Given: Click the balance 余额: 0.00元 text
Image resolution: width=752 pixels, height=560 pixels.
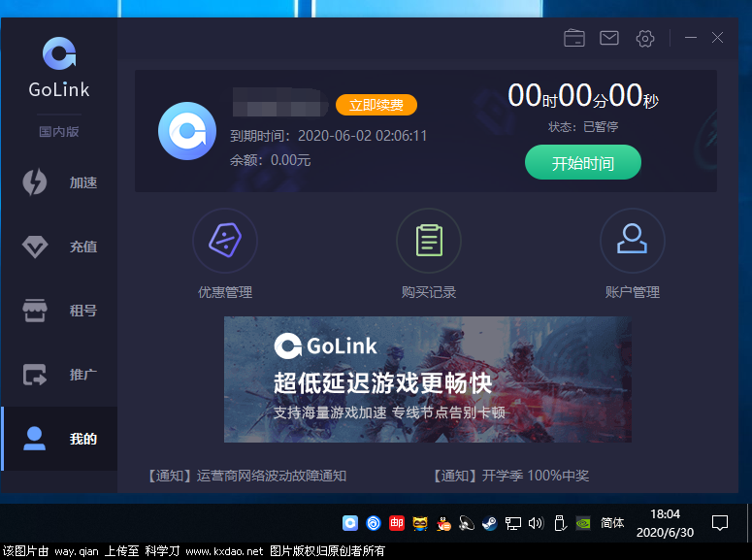Looking at the screenshot, I should tap(270, 160).
